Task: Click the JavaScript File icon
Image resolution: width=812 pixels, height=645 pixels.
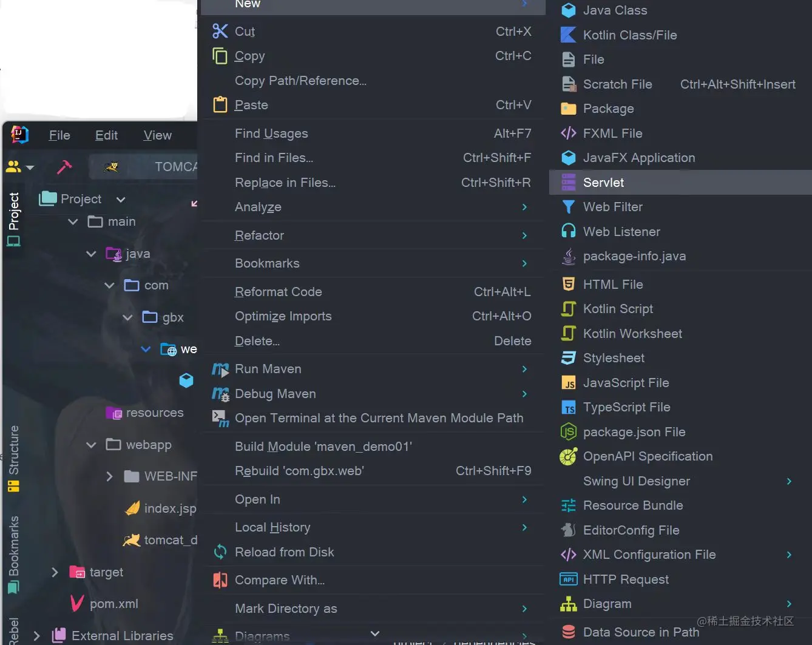Action: (x=568, y=383)
